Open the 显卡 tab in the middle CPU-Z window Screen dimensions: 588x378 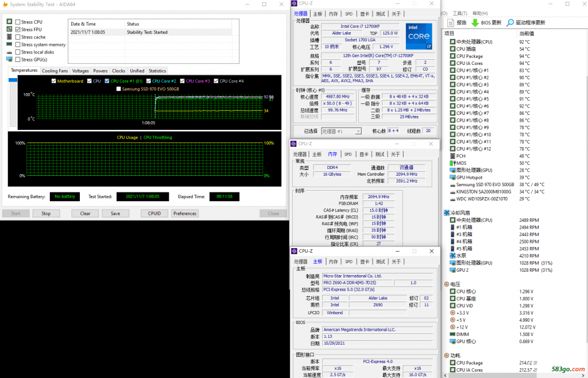click(363, 154)
